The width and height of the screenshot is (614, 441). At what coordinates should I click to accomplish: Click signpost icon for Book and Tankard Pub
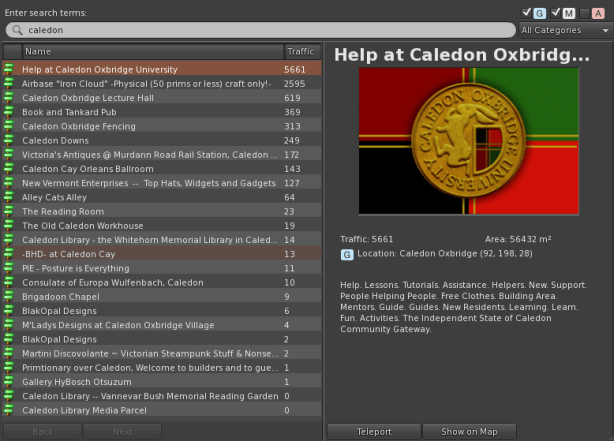click(9, 112)
